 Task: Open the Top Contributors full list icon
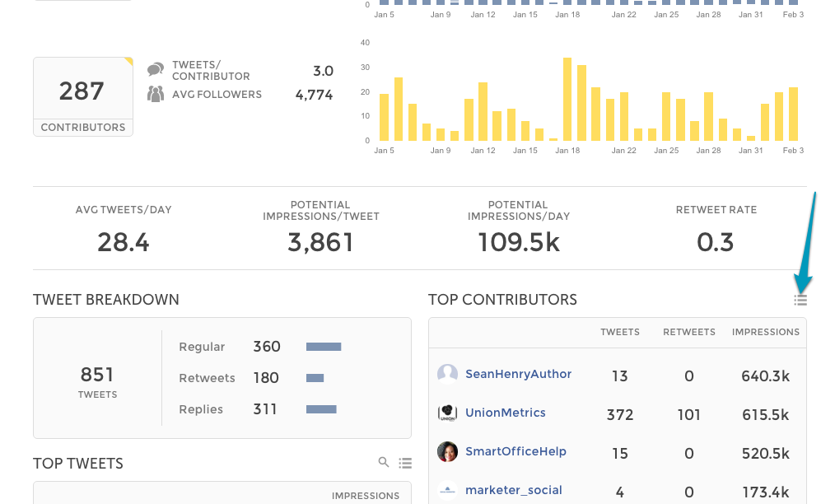pos(800,301)
